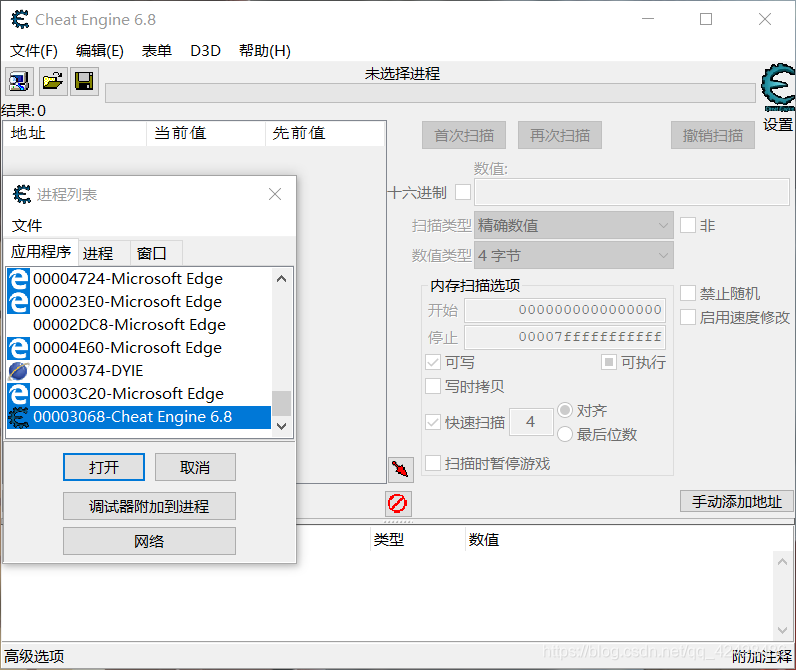
Task: Enable 禁止随机 checkbox
Action: (x=688, y=293)
